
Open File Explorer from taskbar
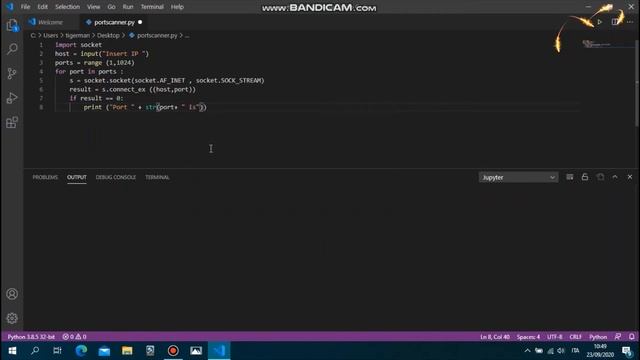(x=127, y=351)
